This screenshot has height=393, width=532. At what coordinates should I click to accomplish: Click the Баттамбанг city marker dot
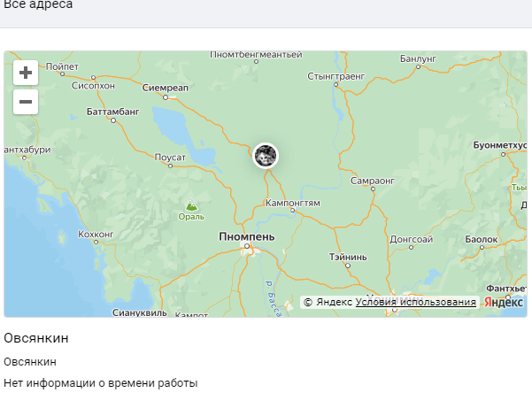pos(113,120)
